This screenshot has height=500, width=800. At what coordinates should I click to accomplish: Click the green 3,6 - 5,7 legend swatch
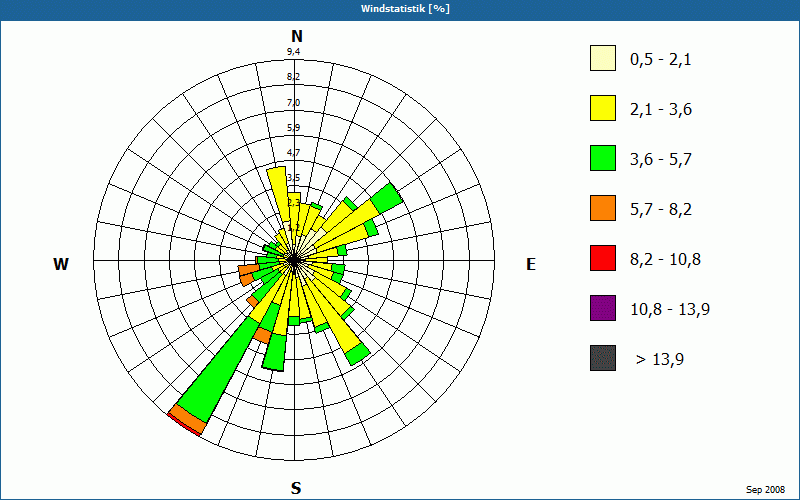click(603, 158)
